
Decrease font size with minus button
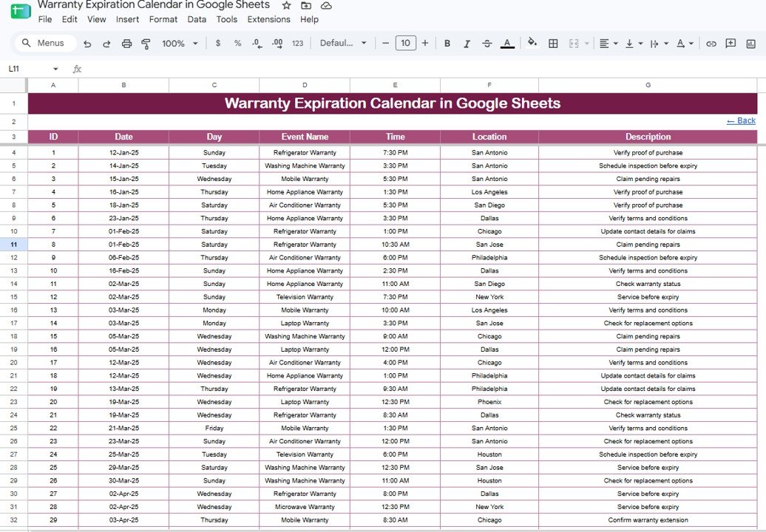point(385,43)
